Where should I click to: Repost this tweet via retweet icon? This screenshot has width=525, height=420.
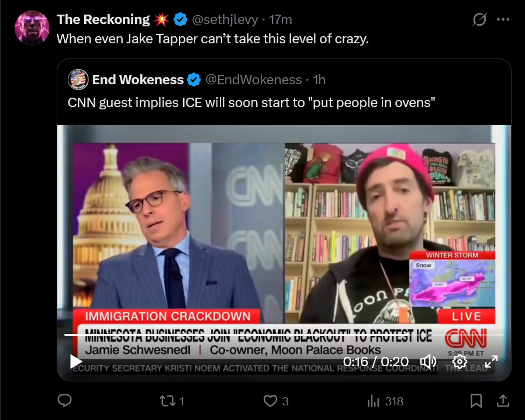coord(166,401)
